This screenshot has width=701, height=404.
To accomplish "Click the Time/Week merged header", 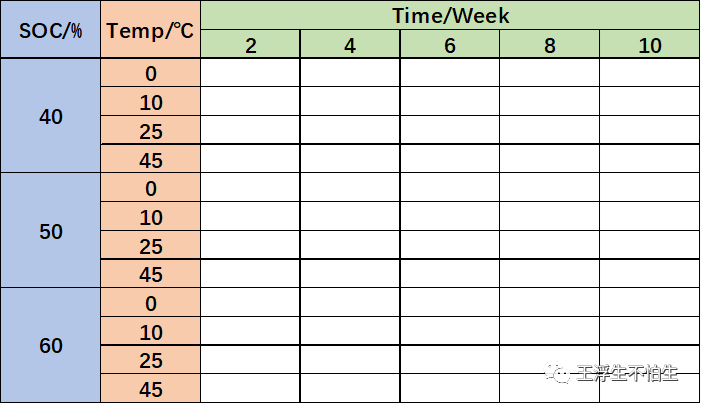I will (x=450, y=15).
